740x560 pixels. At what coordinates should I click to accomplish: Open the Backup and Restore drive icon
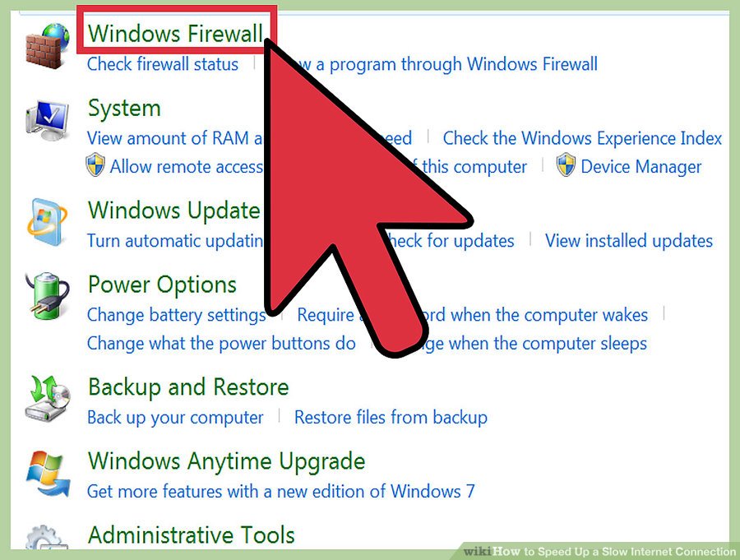(x=47, y=399)
